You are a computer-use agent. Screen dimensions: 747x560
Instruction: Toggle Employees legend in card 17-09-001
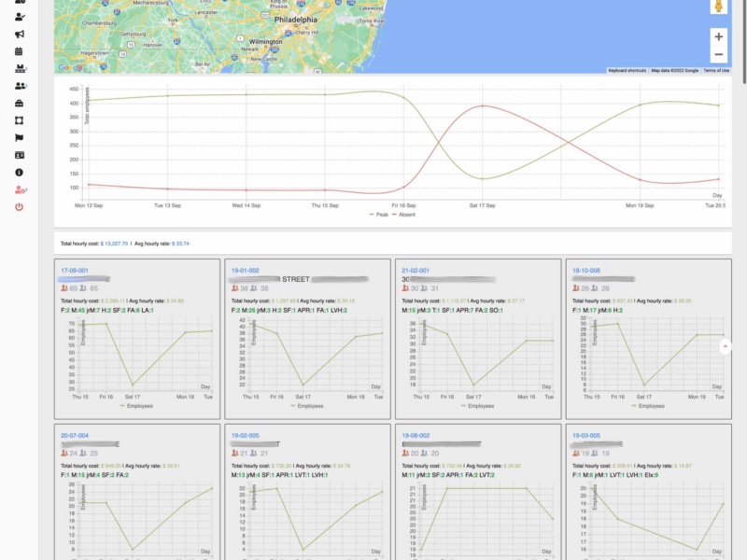pos(136,406)
